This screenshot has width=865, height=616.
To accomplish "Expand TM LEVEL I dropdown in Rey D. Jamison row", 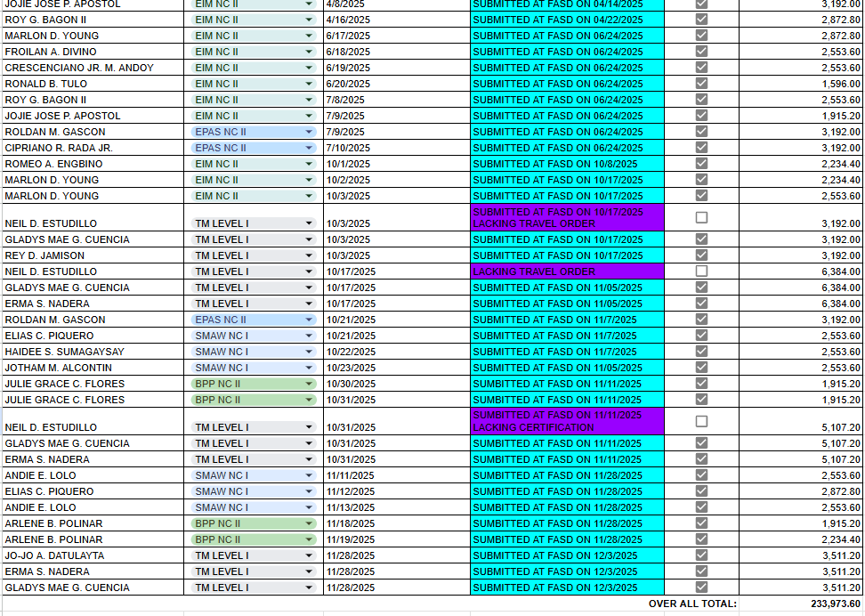I will point(309,255).
